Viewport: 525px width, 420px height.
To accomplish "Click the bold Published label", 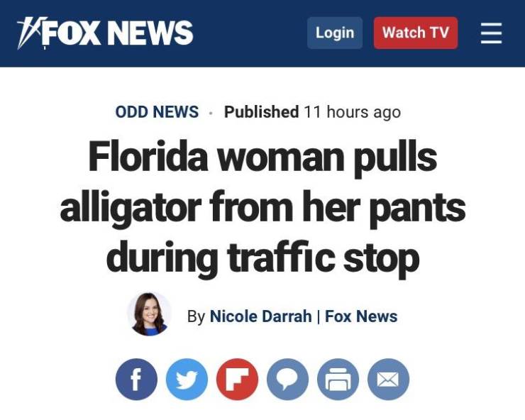I will [x=262, y=111].
